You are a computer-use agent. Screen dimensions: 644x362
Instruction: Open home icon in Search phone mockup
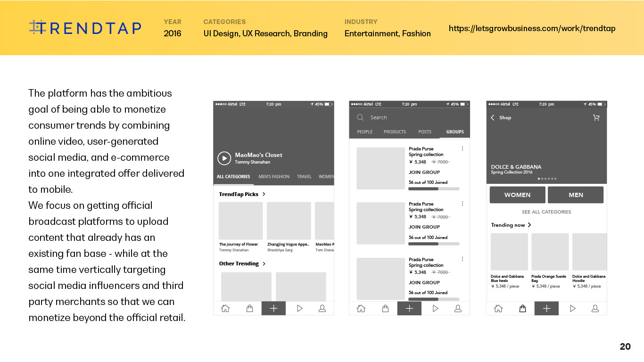(361, 308)
